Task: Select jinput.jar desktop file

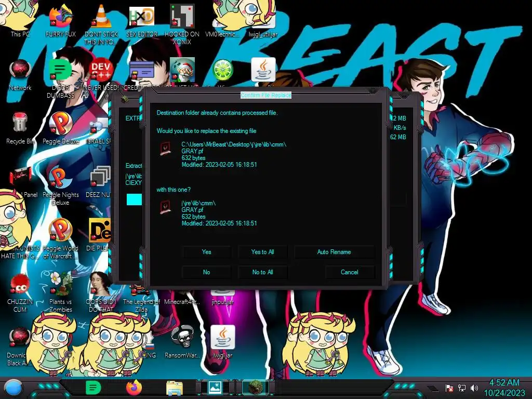Action: [x=222, y=298]
